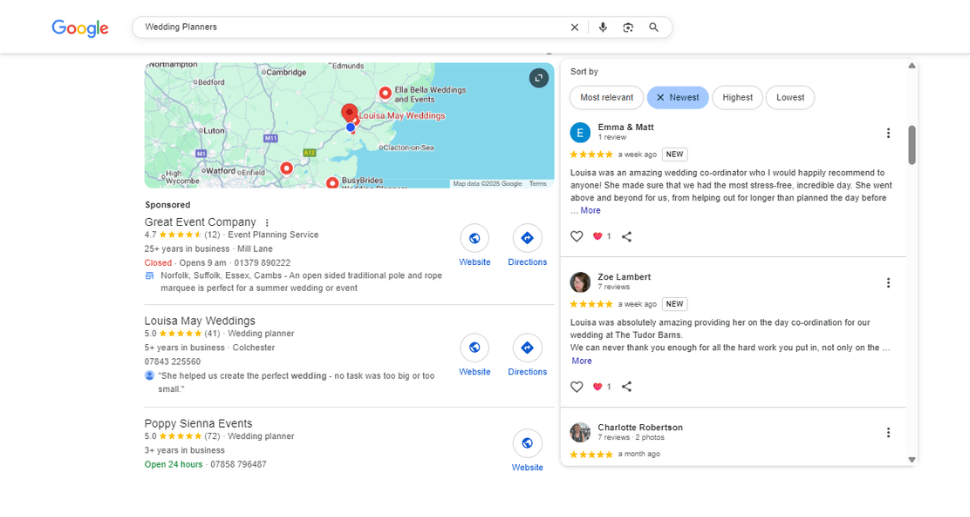Viewport: 970px width, 517px height.
Task: Click the reviews panel scrollbar thumb
Action: [912, 145]
